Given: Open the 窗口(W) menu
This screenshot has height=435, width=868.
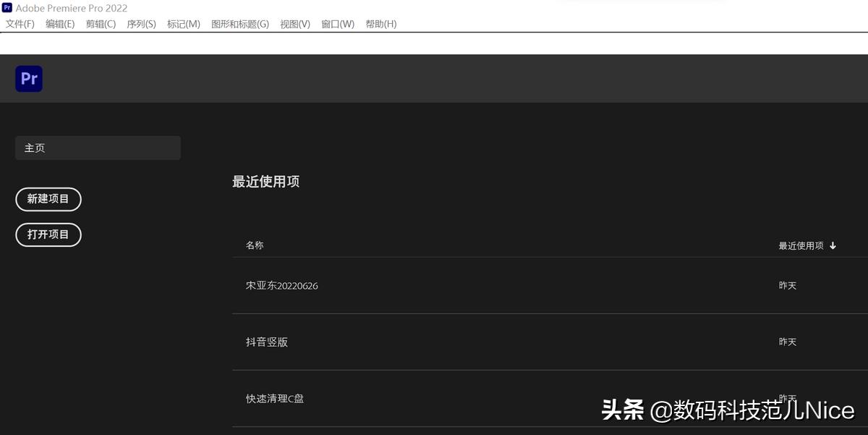Looking at the screenshot, I should [x=337, y=24].
